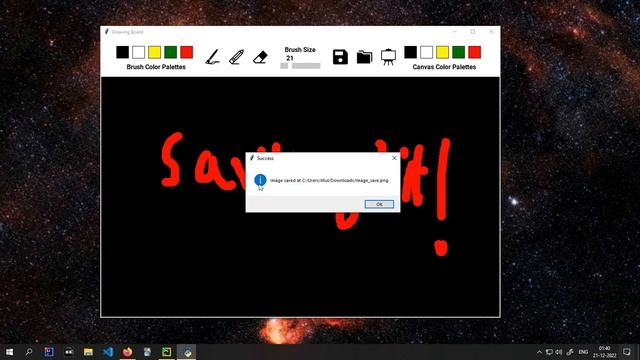Image resolution: width=640 pixels, height=360 pixels.
Task: Select the green brush color swatch
Action: (x=171, y=52)
